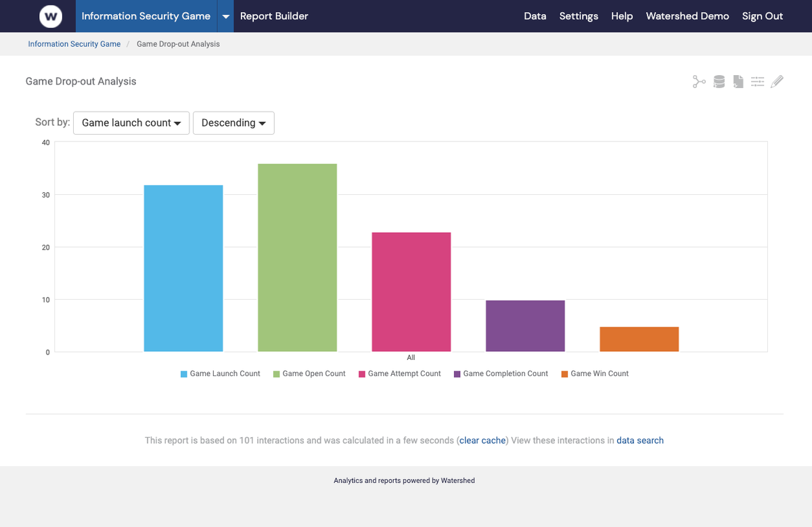Viewport: 812px width, 527px height.
Task: Click the Game Drop-out Analysis report title
Action: 81,81
